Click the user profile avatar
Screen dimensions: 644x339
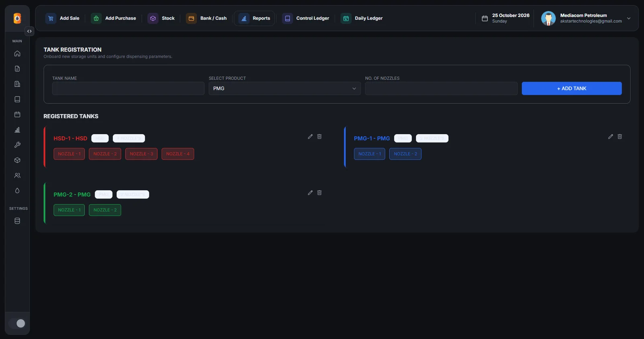548,18
